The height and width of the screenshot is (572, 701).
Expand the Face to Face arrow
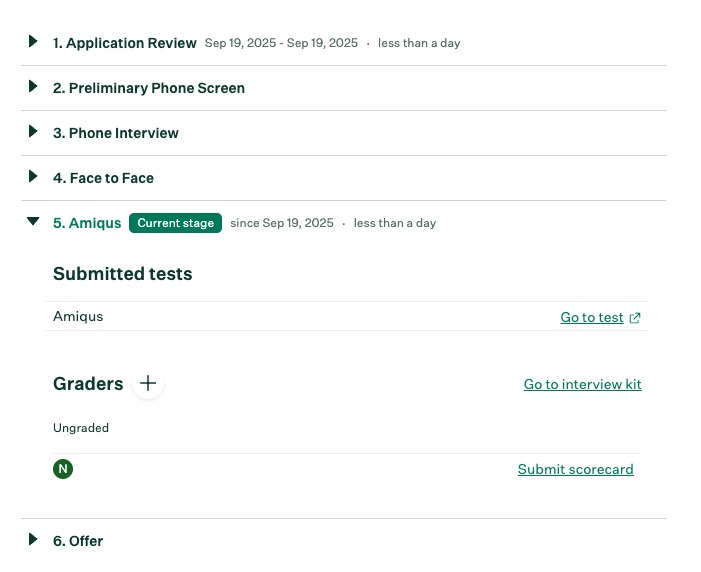[33, 177]
